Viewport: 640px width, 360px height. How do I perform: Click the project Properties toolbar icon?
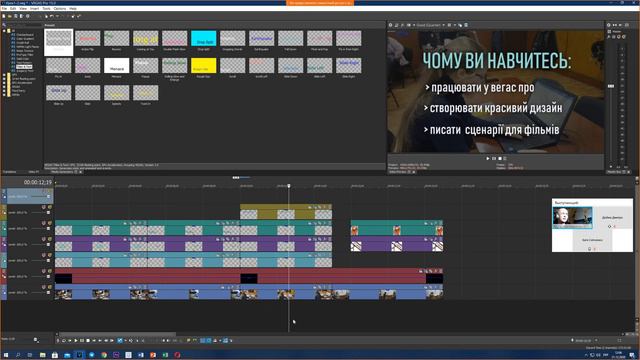[x=28, y=16]
